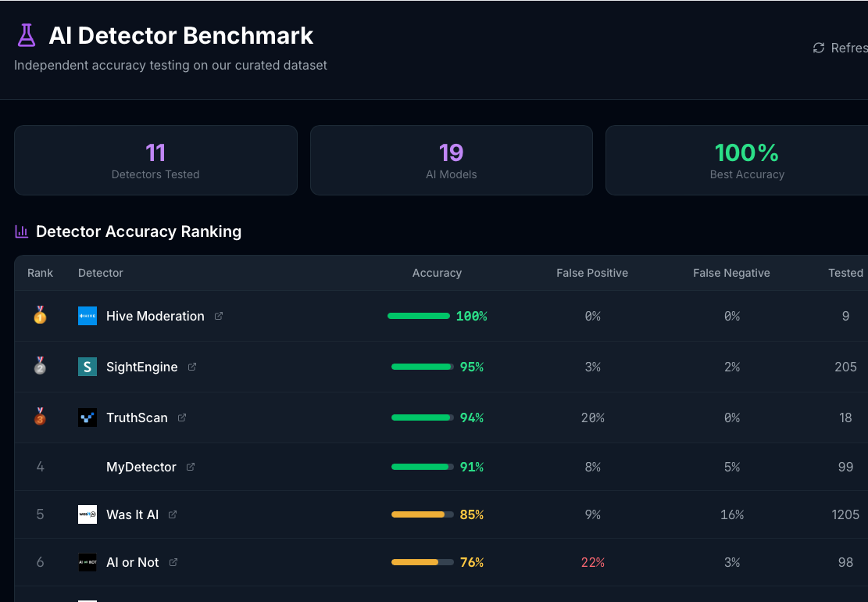Screen dimensions: 868x602
Task: Click the bronze medal icon for TruthScan
Action: tap(40, 417)
